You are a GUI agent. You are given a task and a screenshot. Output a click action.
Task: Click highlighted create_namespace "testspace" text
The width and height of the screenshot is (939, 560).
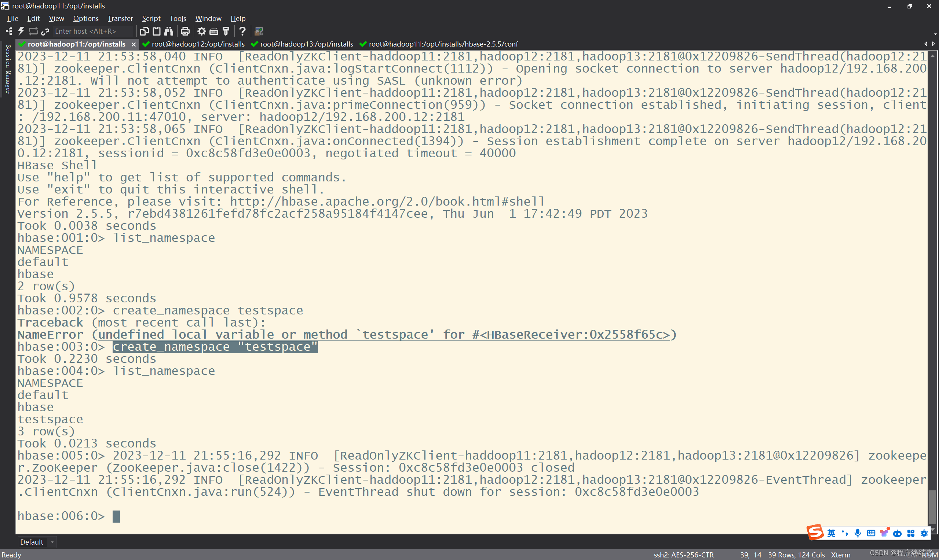coord(215,347)
